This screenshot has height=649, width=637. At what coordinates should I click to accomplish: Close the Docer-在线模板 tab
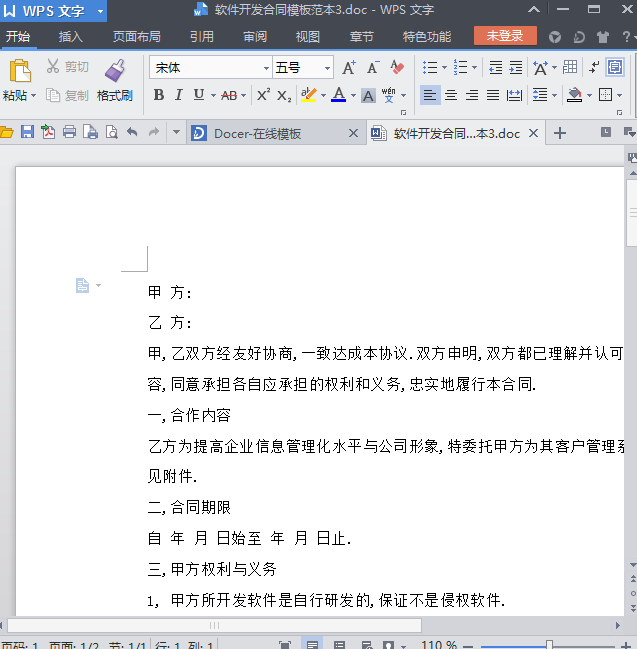[353, 133]
